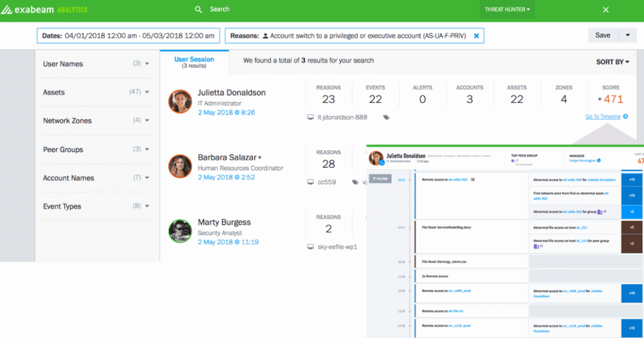Go to Timeline for Julietta Donaldson
644x338 pixels.
603,116
